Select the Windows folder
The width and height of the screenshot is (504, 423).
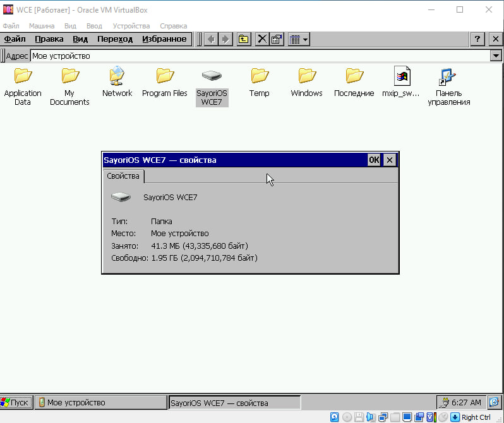[307, 82]
